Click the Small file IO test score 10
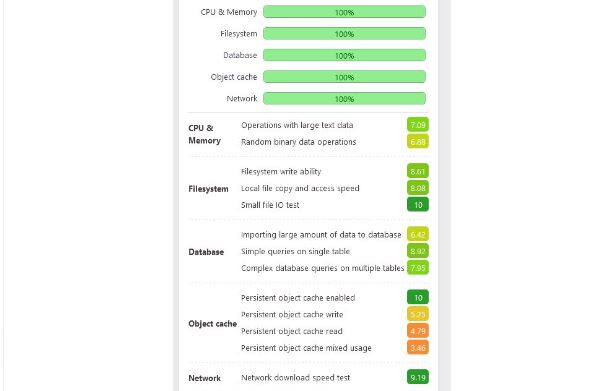 click(418, 205)
